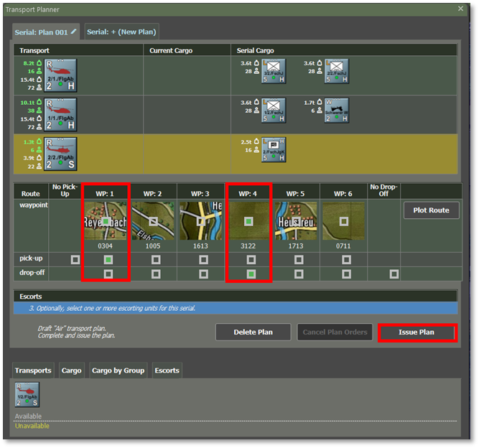Image resolution: width=479 pixels, height=448 pixels.
Task: Click the 1.7t heavy weapons cargo unit
Action: coord(336,111)
